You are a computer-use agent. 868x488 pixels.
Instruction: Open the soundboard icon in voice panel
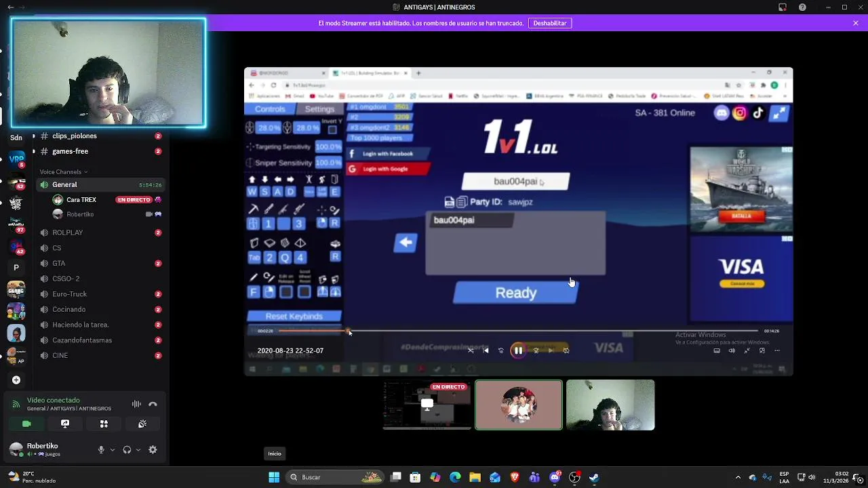tap(142, 424)
